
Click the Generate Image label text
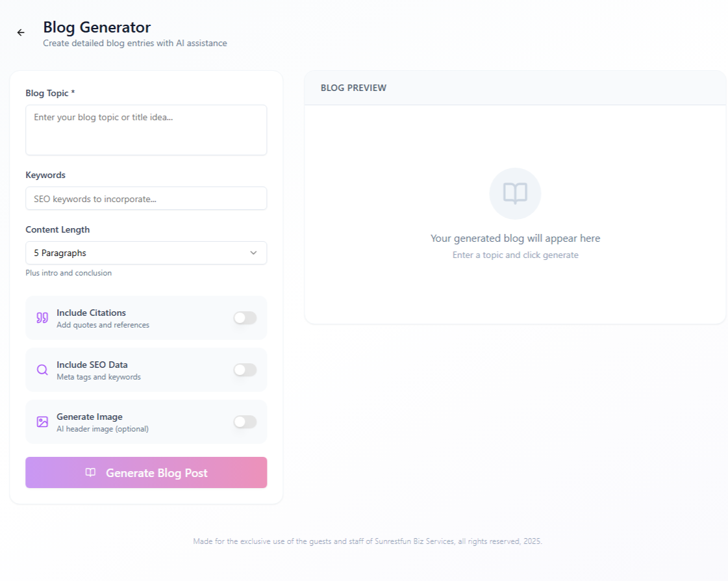(x=90, y=417)
